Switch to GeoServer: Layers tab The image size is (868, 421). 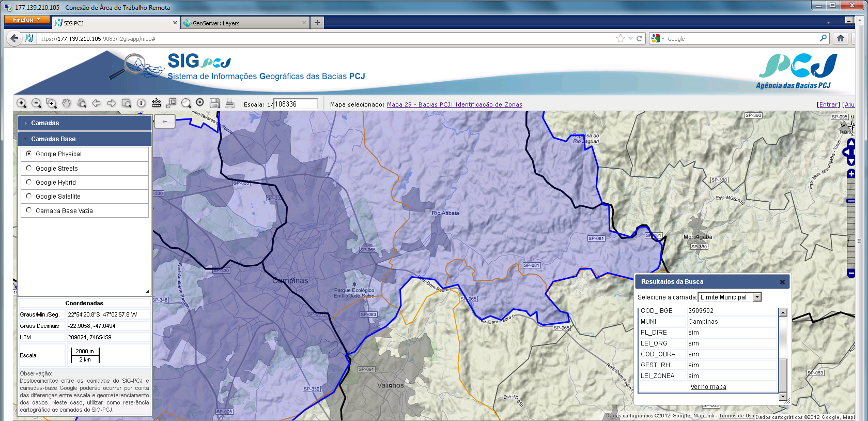pos(245,23)
